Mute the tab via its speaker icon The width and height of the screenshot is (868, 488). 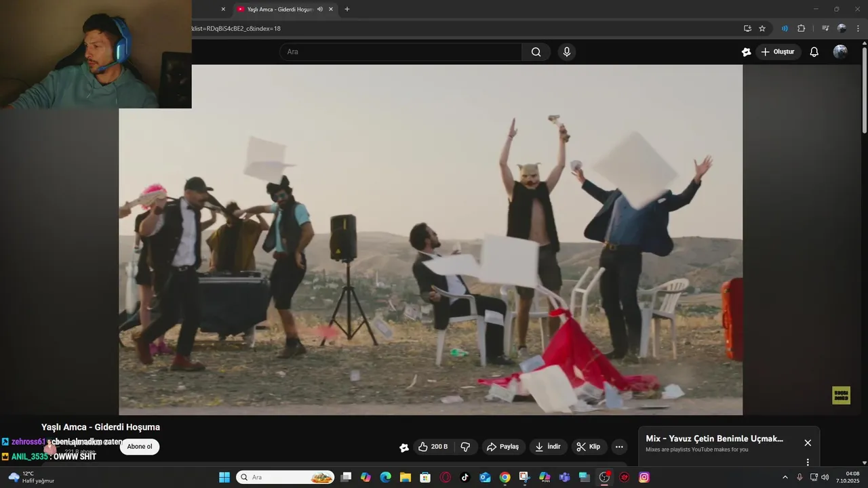point(320,9)
